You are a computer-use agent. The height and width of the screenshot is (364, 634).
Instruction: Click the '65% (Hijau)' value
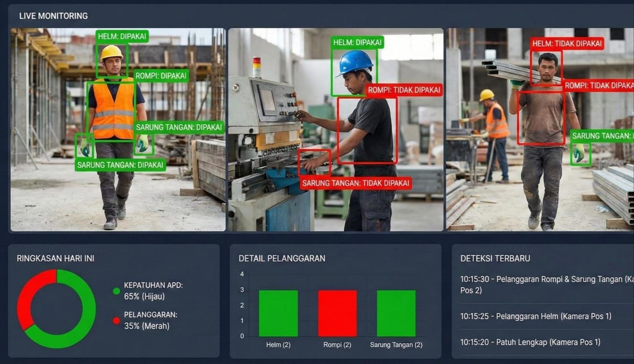[x=144, y=296]
